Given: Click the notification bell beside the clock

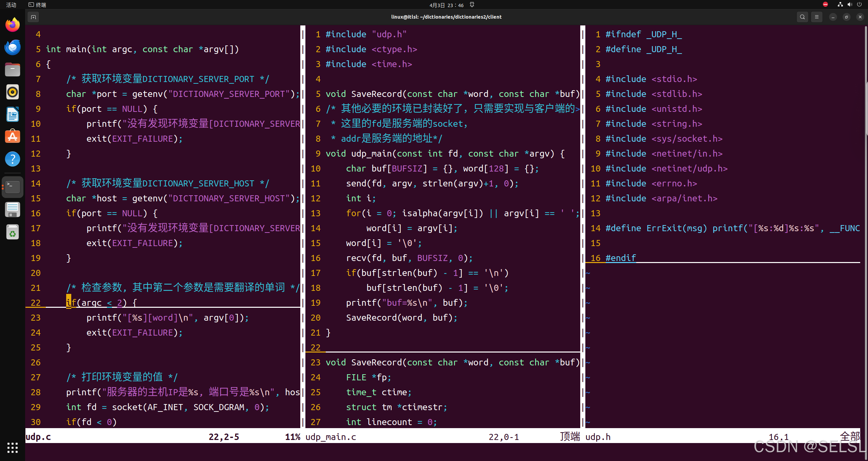Looking at the screenshot, I should 472,5.
